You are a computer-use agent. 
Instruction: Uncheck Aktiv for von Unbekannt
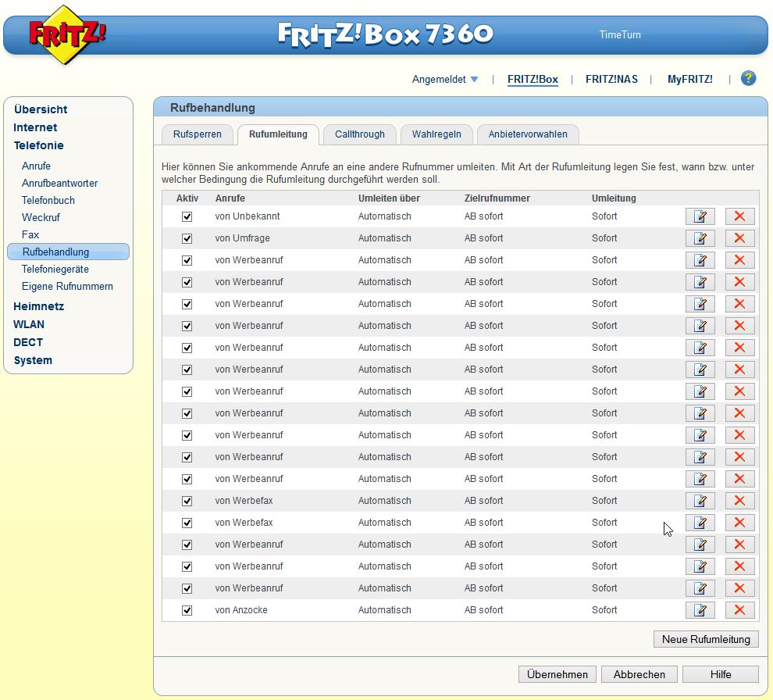pyautogui.click(x=187, y=216)
